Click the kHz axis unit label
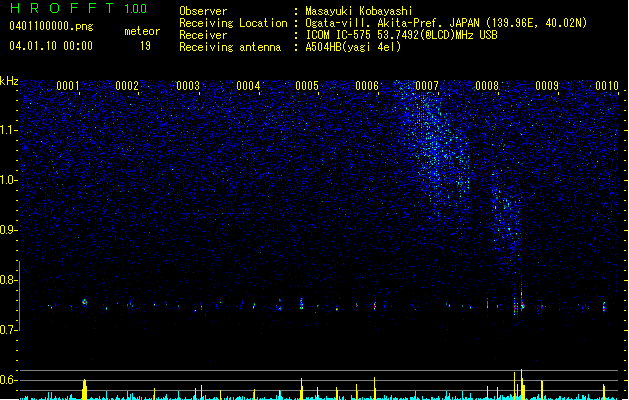The image size is (629, 400). click(9, 81)
